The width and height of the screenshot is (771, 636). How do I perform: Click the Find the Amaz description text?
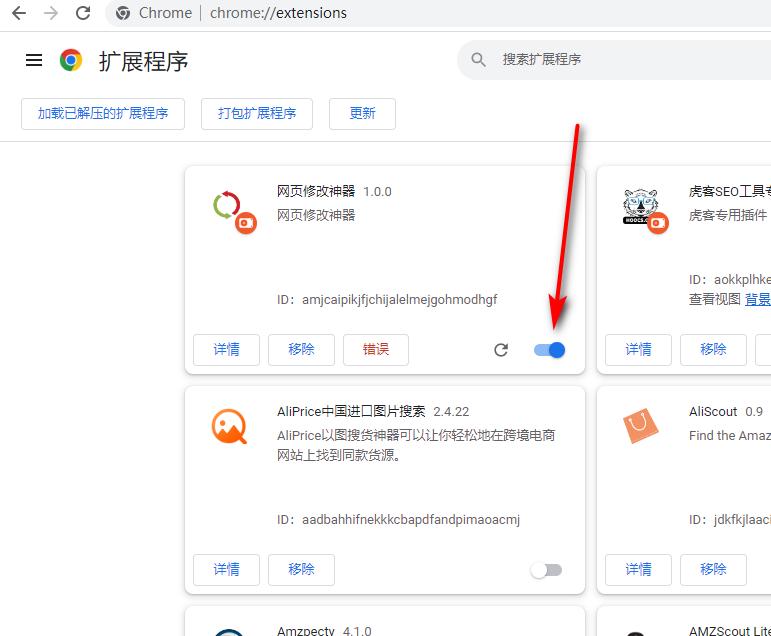tap(730, 435)
